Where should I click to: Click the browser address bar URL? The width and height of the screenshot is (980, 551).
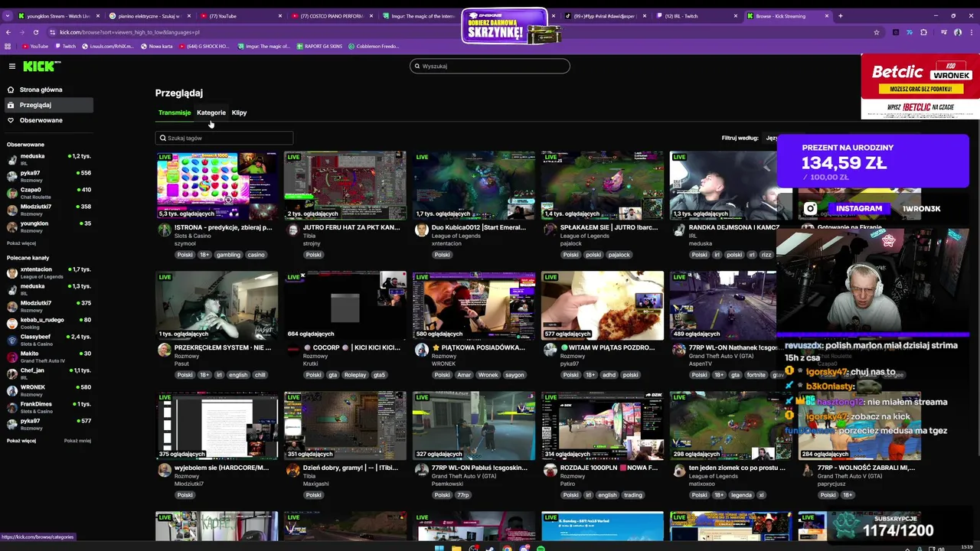point(129,32)
